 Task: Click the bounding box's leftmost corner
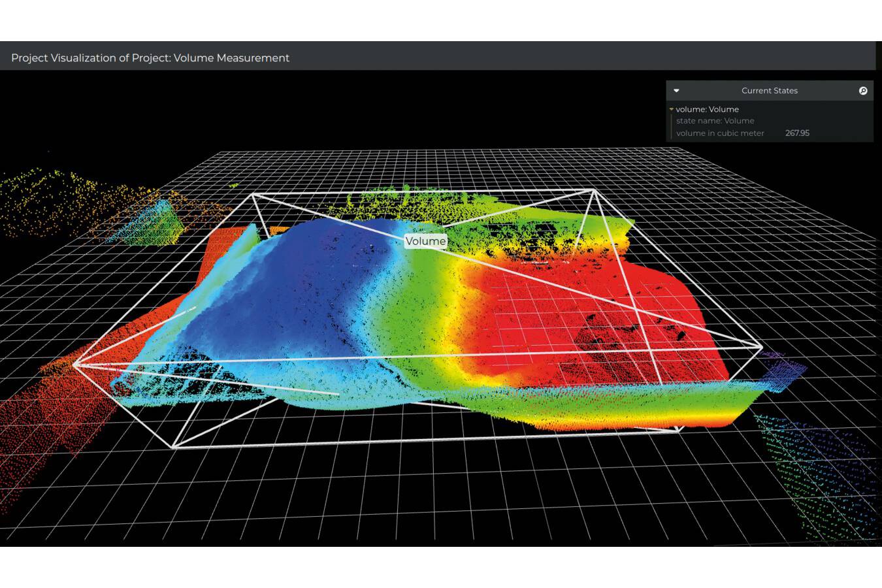[x=74, y=365]
